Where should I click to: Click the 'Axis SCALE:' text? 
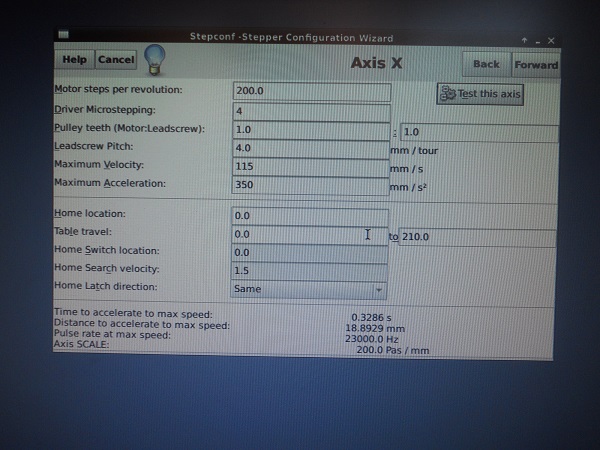click(81, 344)
